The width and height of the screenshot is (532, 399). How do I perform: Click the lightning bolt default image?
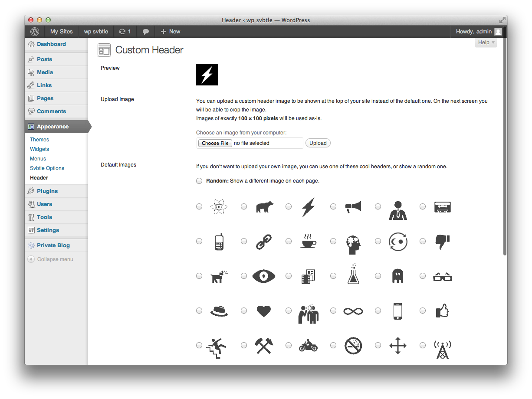[308, 207]
